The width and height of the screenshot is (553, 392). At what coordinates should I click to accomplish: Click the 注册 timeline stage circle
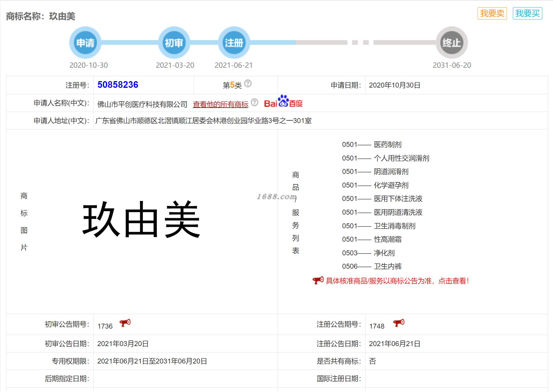(234, 43)
